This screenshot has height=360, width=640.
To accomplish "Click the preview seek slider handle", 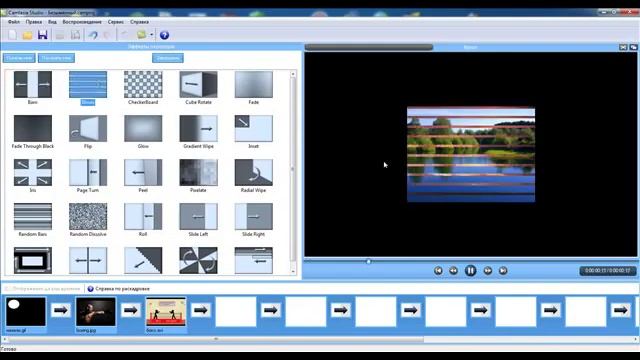I will click(x=369, y=261).
